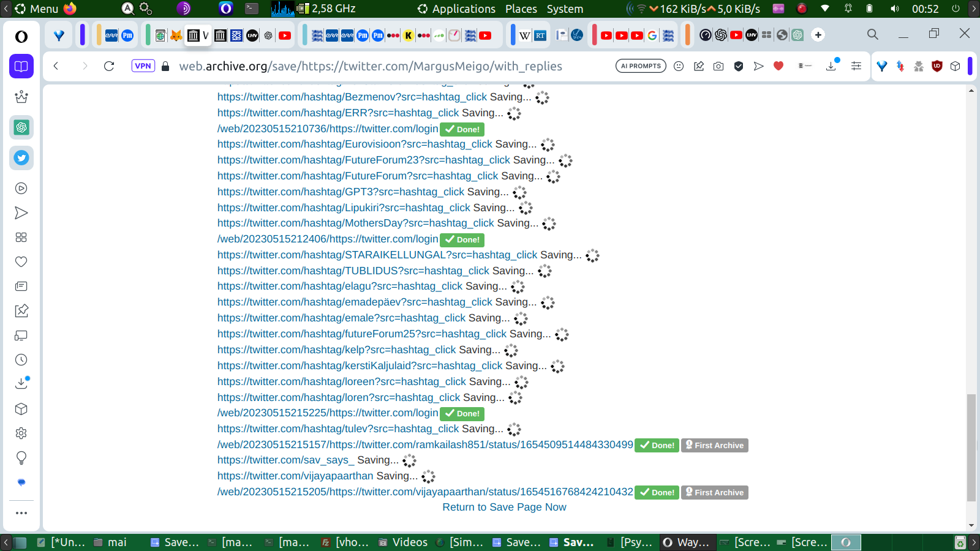Open the emoji smiley icon in address bar
This screenshot has width=980, height=551.
pyautogui.click(x=679, y=66)
